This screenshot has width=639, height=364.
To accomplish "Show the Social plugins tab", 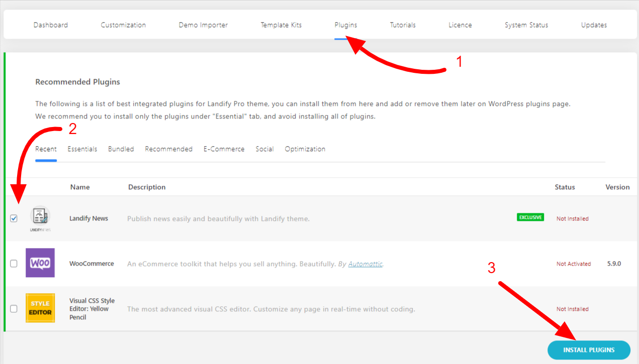I will 264,149.
